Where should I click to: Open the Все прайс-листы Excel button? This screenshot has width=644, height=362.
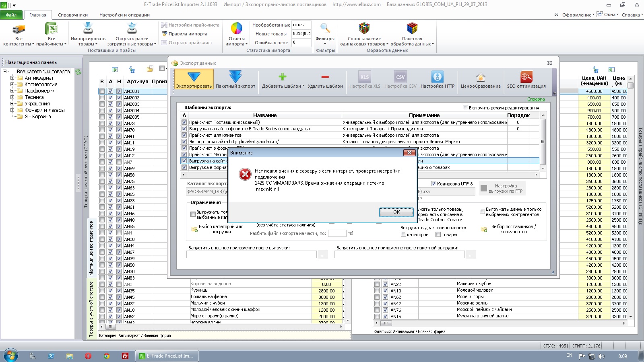click(x=52, y=35)
